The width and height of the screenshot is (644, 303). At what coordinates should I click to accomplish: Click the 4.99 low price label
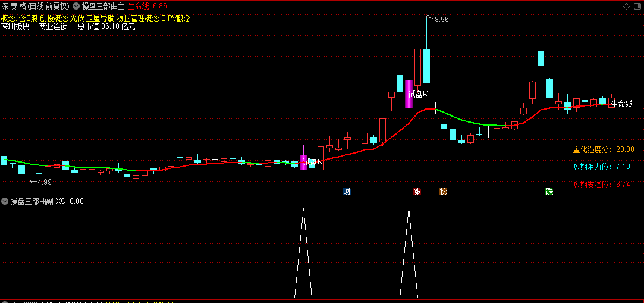click(x=45, y=182)
